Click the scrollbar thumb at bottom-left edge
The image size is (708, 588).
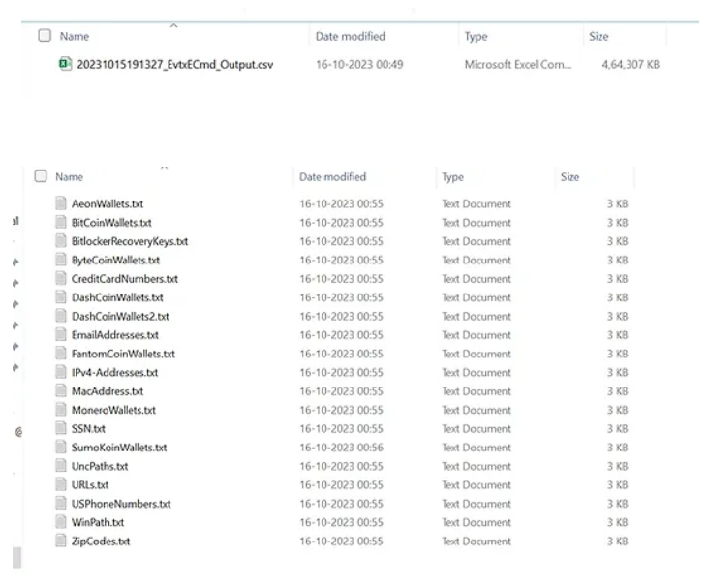pyautogui.click(x=15, y=558)
